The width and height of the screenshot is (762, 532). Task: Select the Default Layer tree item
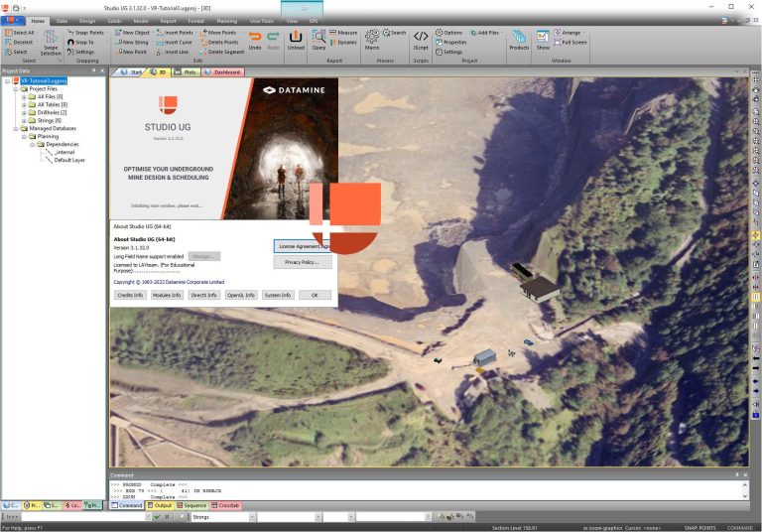pos(69,160)
